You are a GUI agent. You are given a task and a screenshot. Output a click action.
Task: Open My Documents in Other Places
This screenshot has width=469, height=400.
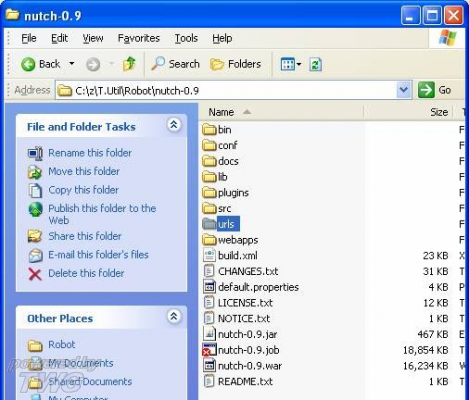pyautogui.click(x=81, y=363)
